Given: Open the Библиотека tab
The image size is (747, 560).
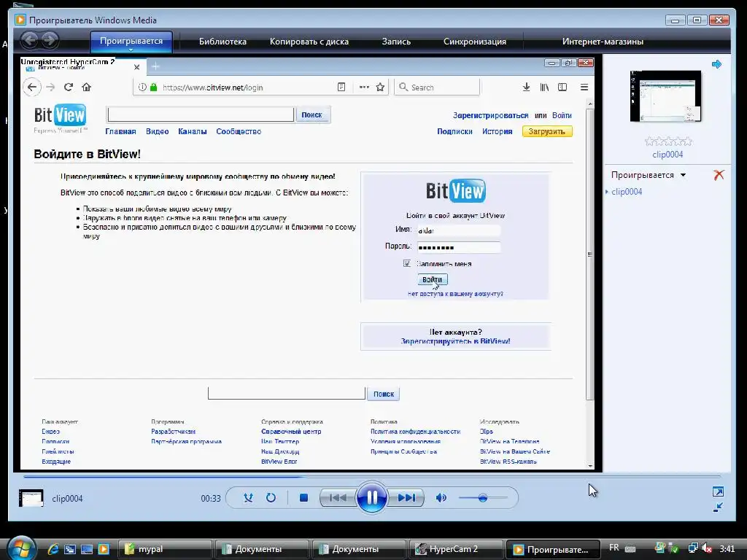Looking at the screenshot, I should click(222, 42).
